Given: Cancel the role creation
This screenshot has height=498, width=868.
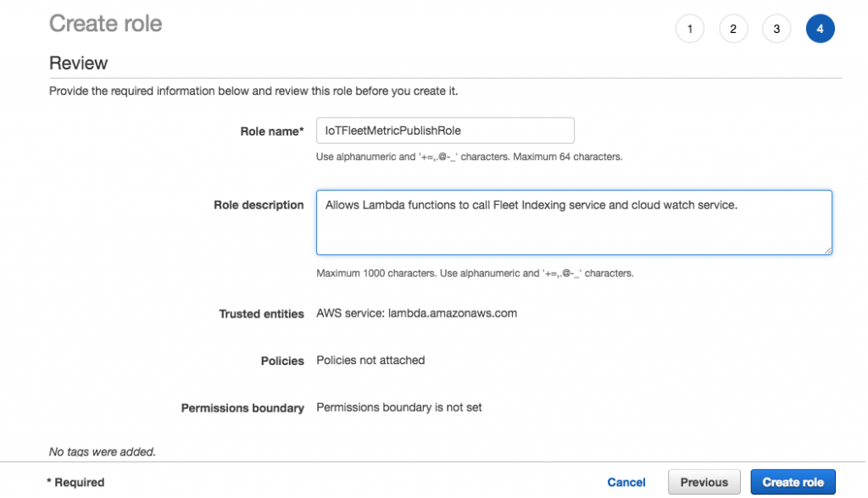Looking at the screenshot, I should (626, 482).
